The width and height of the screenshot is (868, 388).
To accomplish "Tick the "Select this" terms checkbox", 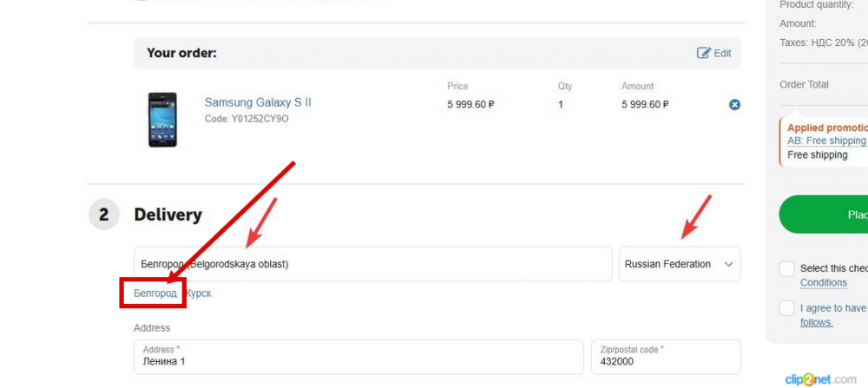I will pyautogui.click(x=787, y=269).
